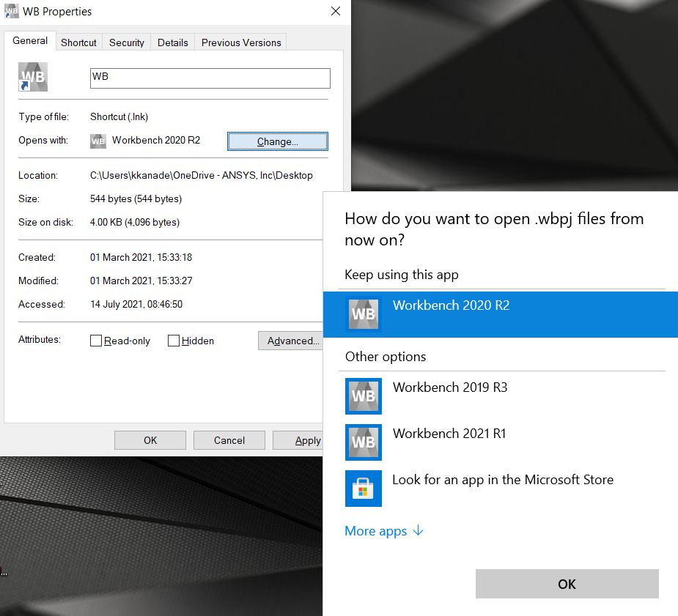Choose Workbench 2021 R1 from Other options
Image resolution: width=678 pixels, height=616 pixels.
pyautogui.click(x=501, y=442)
